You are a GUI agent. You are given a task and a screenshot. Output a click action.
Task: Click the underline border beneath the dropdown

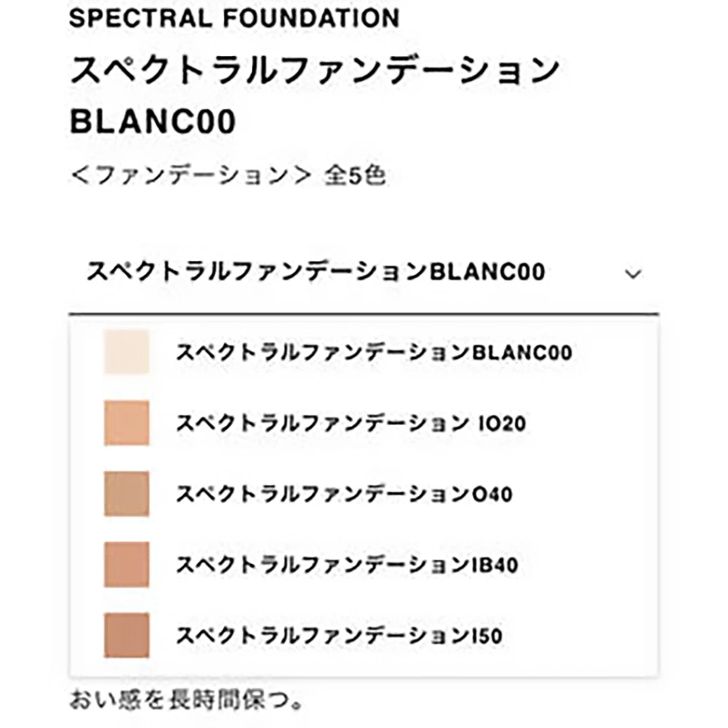tap(363, 314)
